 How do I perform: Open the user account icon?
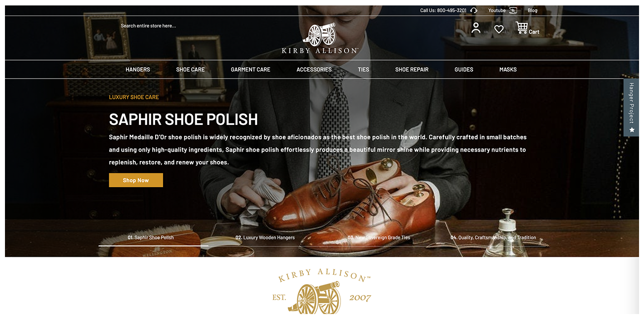click(476, 28)
